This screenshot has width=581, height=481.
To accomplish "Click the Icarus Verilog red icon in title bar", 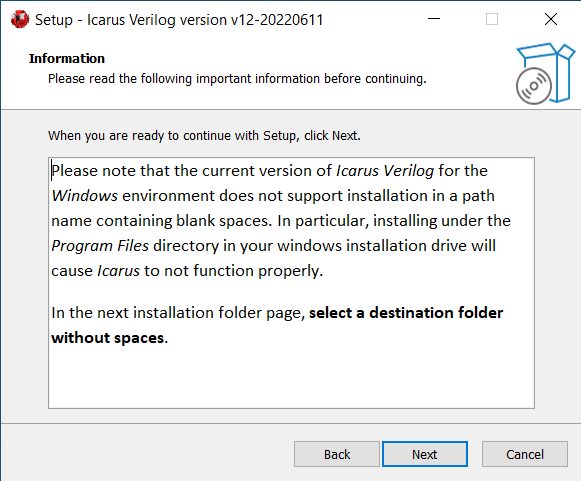I will point(20,19).
